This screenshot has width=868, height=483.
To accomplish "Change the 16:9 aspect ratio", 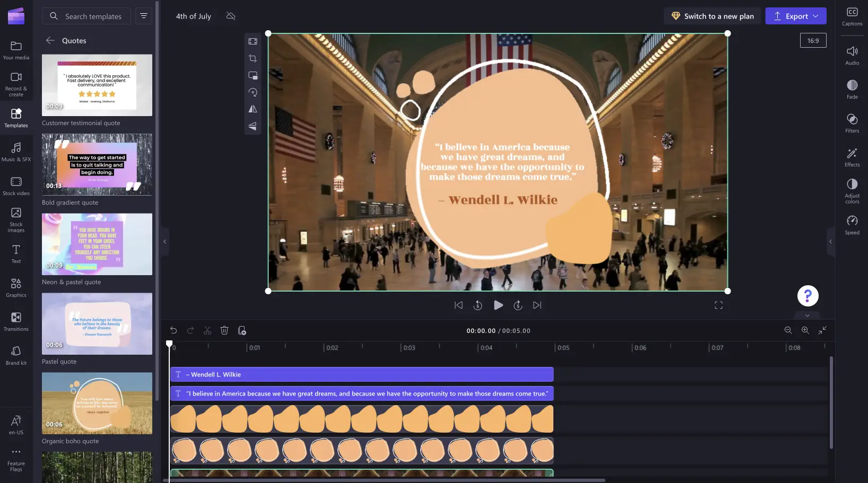I will (x=813, y=40).
